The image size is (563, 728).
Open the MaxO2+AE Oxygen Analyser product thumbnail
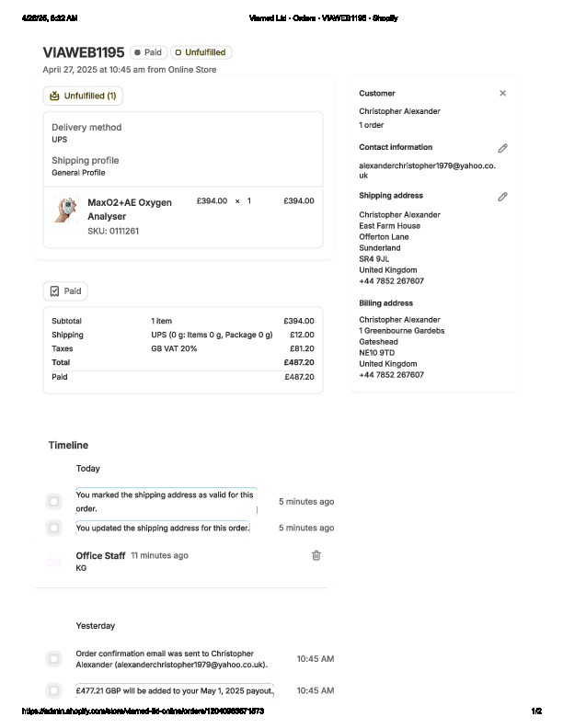pyautogui.click(x=65, y=210)
